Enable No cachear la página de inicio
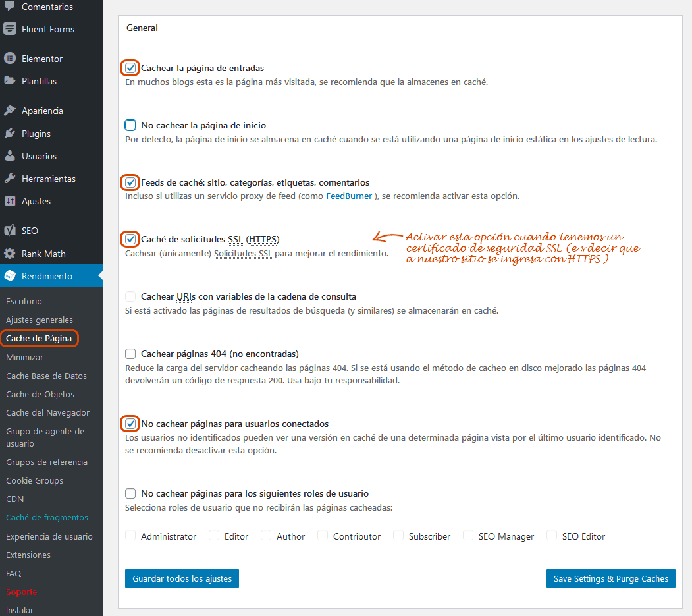Viewport: 692px width, 616px height. 130,125
